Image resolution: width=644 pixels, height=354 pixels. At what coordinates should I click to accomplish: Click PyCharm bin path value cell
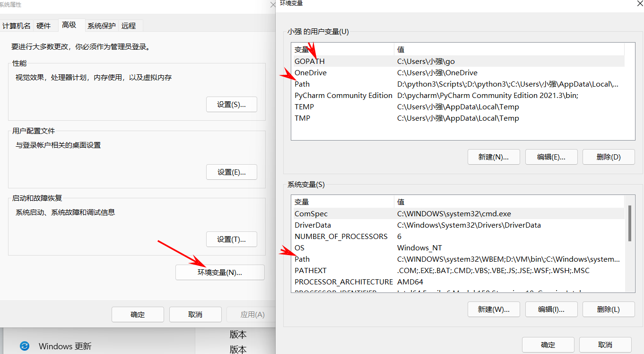click(x=488, y=95)
